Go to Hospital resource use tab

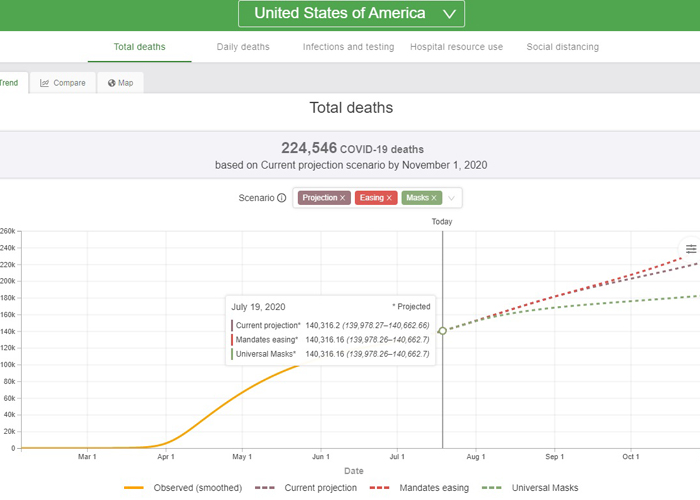[x=456, y=47]
